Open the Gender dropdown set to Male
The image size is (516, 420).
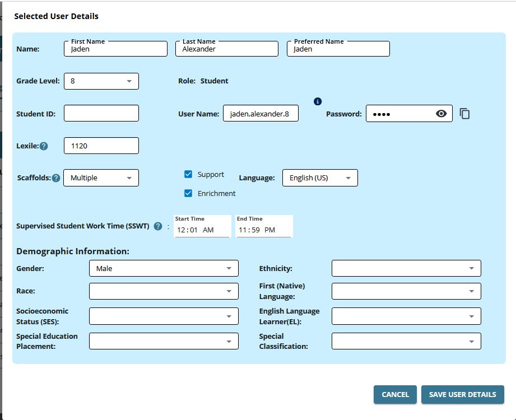164,268
